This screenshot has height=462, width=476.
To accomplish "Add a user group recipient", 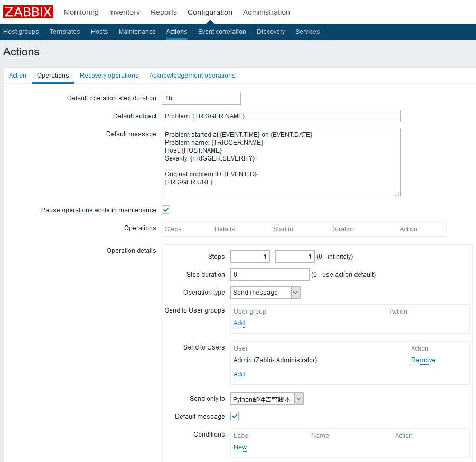I will (x=239, y=323).
